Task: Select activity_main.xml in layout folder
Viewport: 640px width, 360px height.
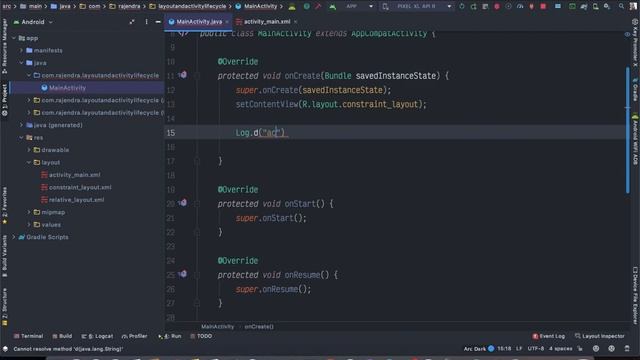Action: click(71, 175)
